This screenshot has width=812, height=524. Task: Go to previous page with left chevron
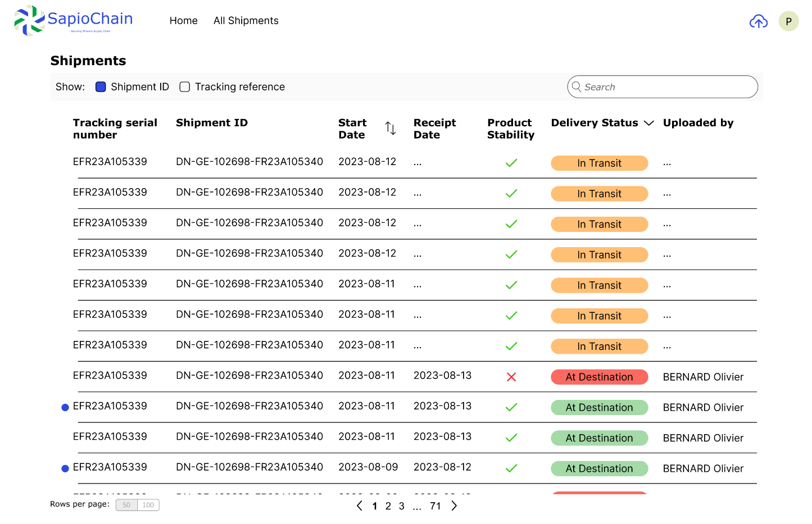[360, 506]
